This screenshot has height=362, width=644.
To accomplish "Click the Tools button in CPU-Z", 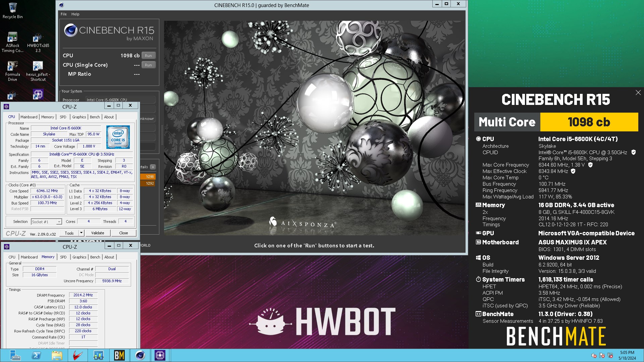I will [x=69, y=233].
